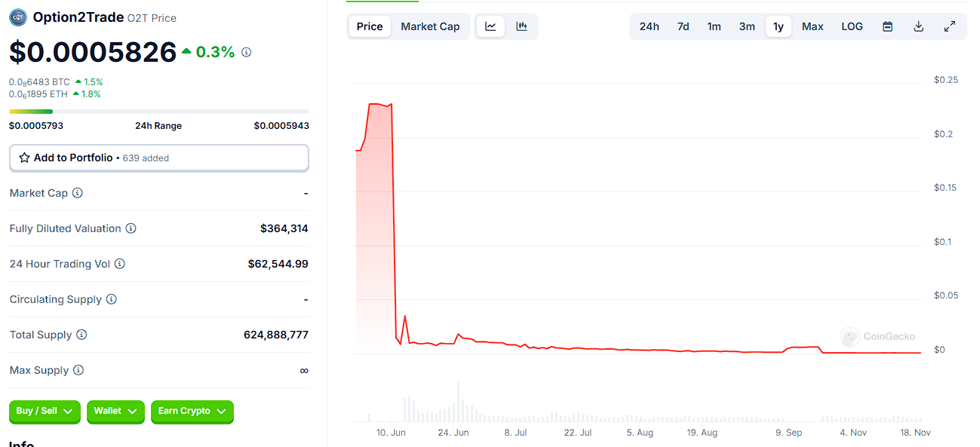The width and height of the screenshot is (980, 447).
Task: Expand chart to fullscreen
Action: coord(950,26)
